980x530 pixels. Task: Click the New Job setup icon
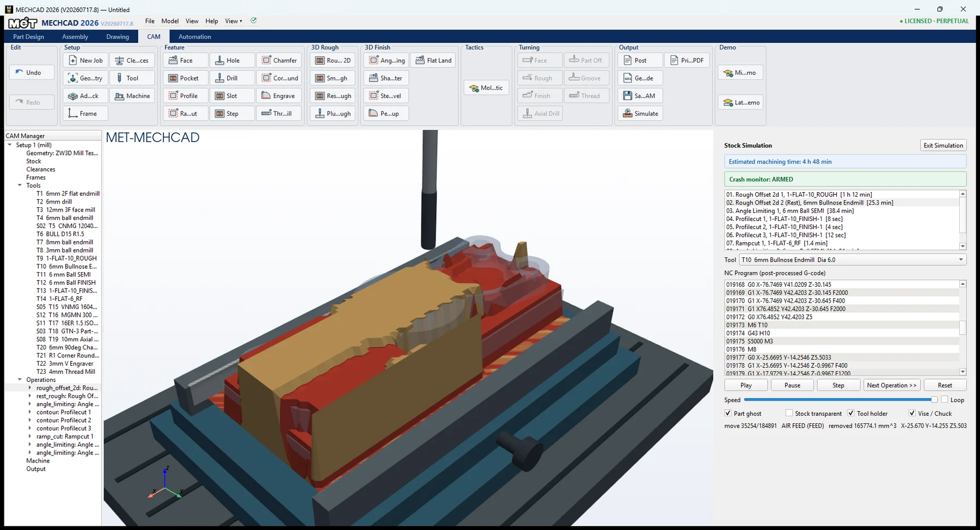point(73,60)
